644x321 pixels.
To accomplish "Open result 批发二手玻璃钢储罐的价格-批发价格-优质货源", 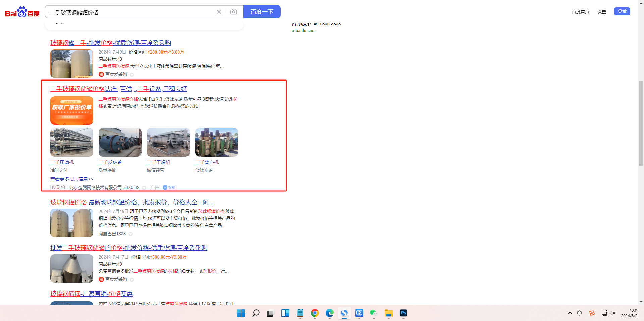I will (x=129, y=248).
